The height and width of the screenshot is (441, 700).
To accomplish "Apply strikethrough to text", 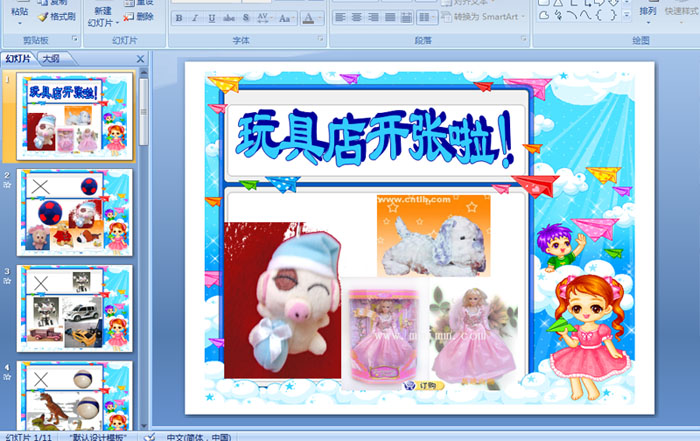I will tap(229, 19).
